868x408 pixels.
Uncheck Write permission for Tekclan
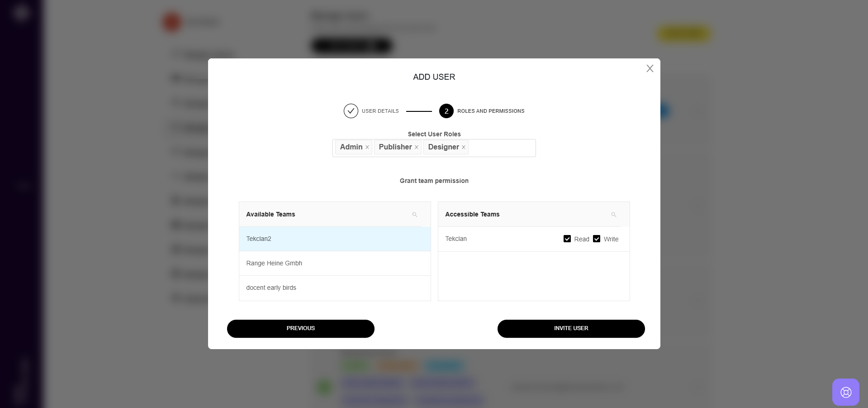point(597,239)
